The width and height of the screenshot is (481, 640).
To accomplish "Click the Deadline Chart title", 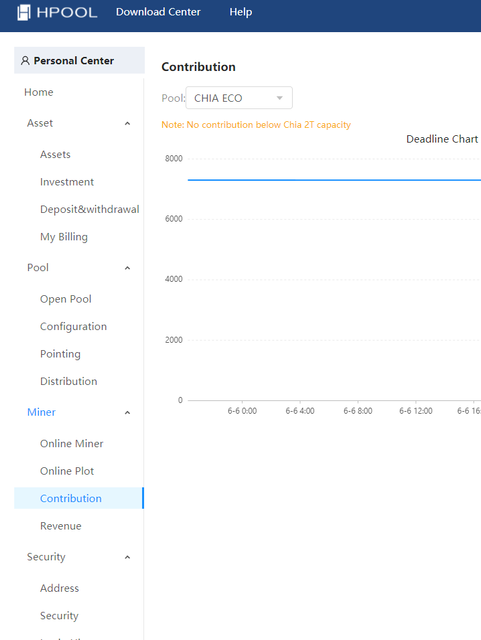I will click(x=442, y=139).
